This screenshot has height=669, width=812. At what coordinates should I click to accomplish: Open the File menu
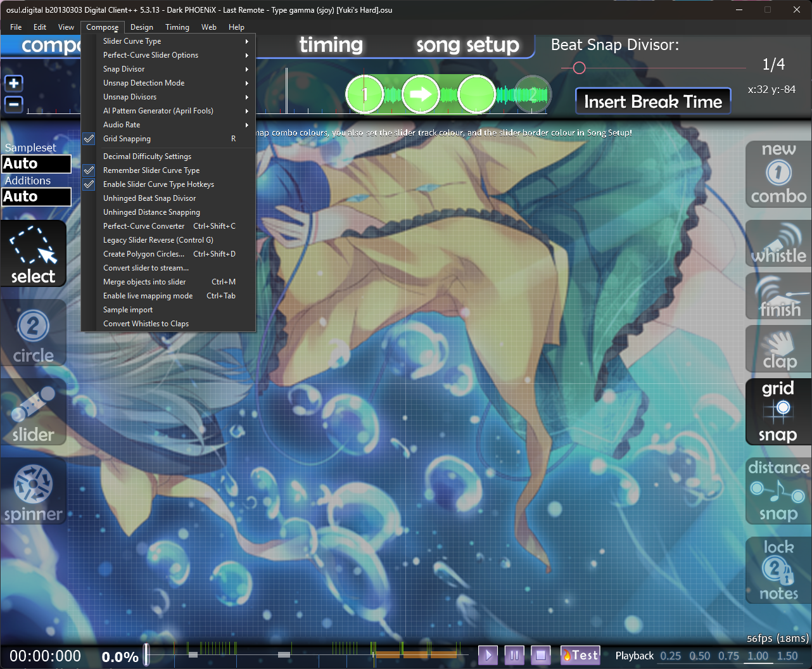tap(16, 27)
